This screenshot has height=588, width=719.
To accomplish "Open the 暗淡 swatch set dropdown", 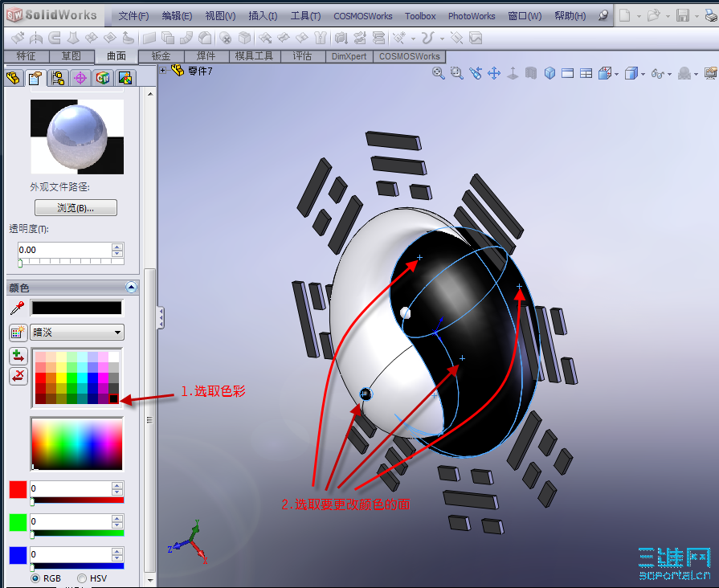I will pyautogui.click(x=77, y=333).
